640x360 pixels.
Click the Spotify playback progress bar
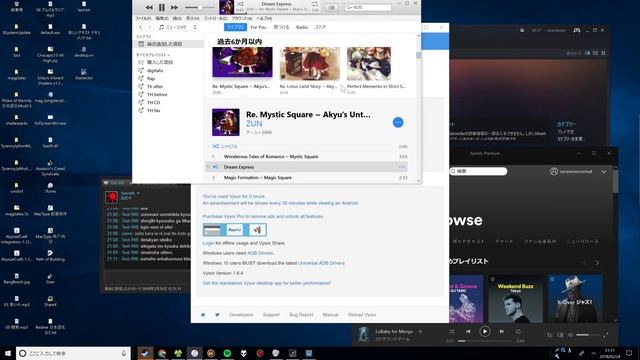pos(484,341)
